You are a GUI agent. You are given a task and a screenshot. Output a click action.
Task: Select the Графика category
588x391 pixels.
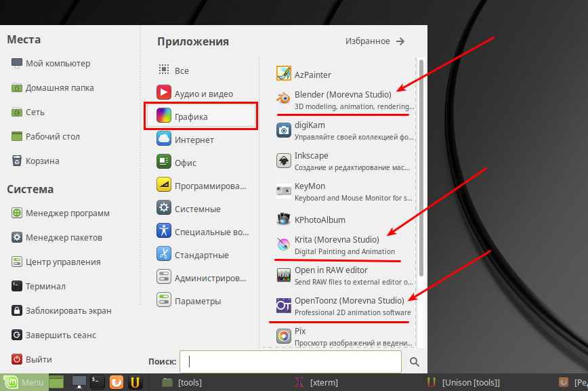[201, 117]
